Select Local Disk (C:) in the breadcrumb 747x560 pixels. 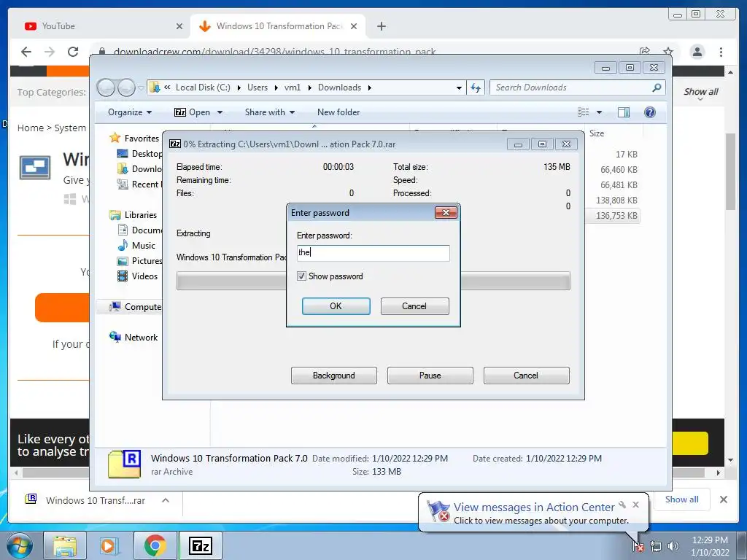pos(203,87)
